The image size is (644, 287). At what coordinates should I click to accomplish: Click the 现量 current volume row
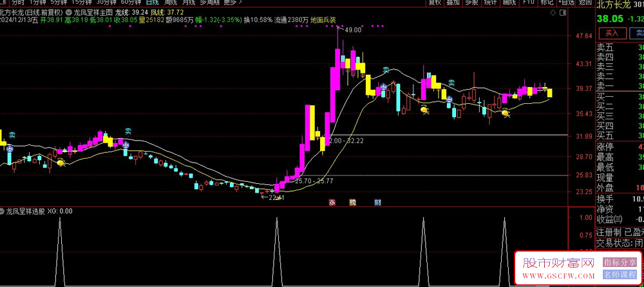click(620, 177)
